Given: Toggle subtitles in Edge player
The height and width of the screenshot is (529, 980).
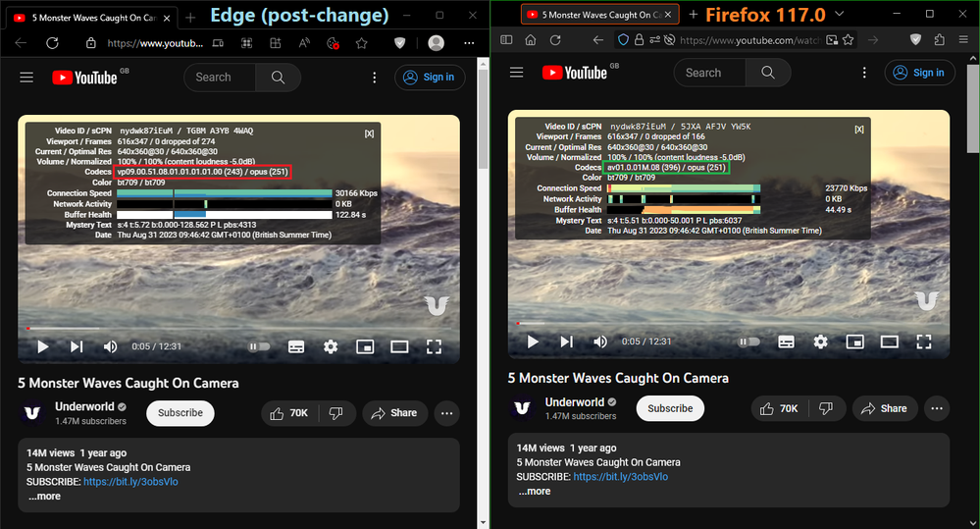Looking at the screenshot, I should (296, 346).
